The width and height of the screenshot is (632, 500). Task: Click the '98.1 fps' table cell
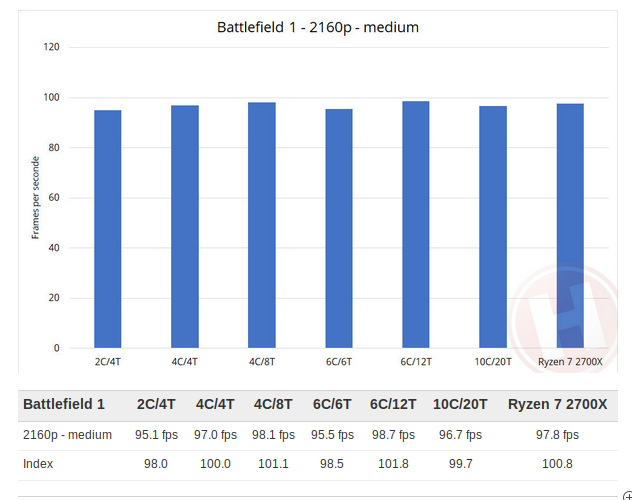[x=273, y=435]
